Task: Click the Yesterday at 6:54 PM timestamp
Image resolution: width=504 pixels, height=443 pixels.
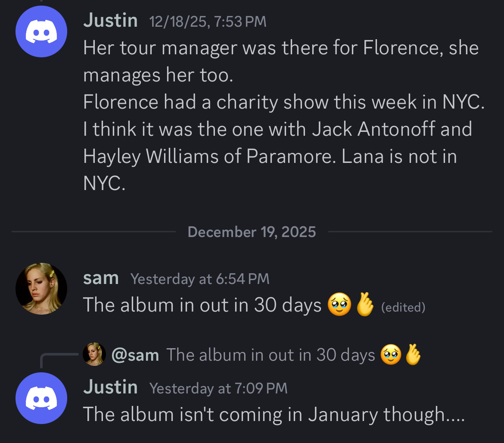Action: point(199,279)
